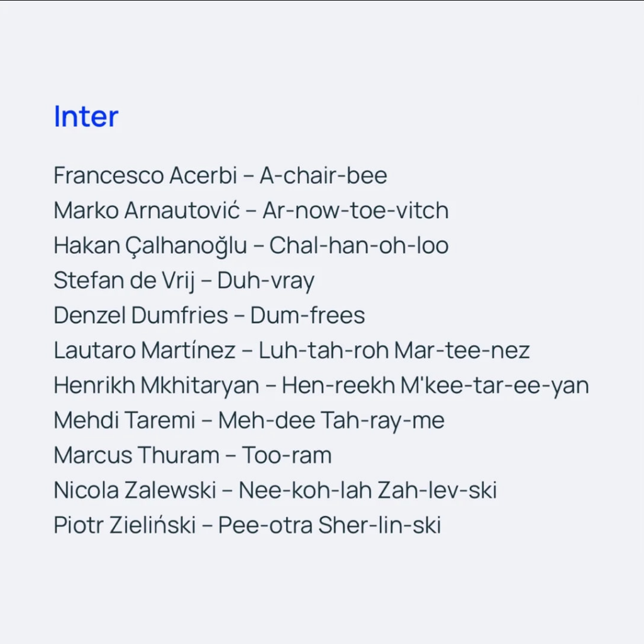
Task: Click the A-chair-bee pronunciation text
Action: pos(323,175)
